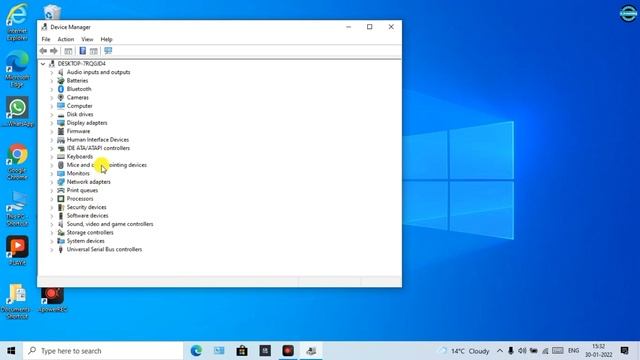Open the Action menu
The width and height of the screenshot is (640, 360).
point(66,39)
